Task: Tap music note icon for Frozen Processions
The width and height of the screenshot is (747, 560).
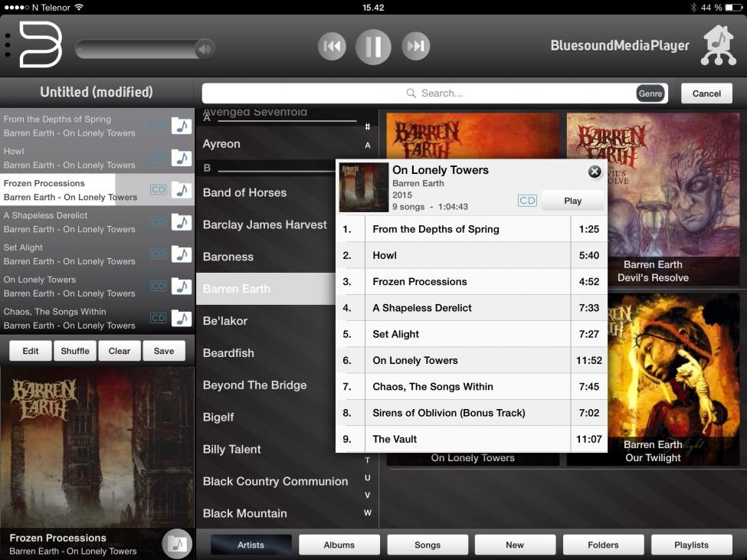Action: 182,190
